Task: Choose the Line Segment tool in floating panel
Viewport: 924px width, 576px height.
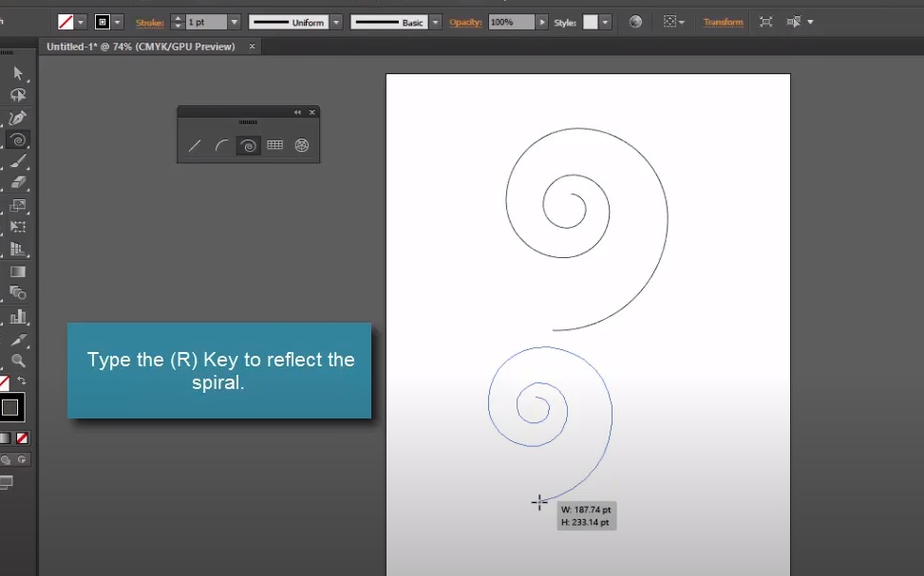Action: 195,145
